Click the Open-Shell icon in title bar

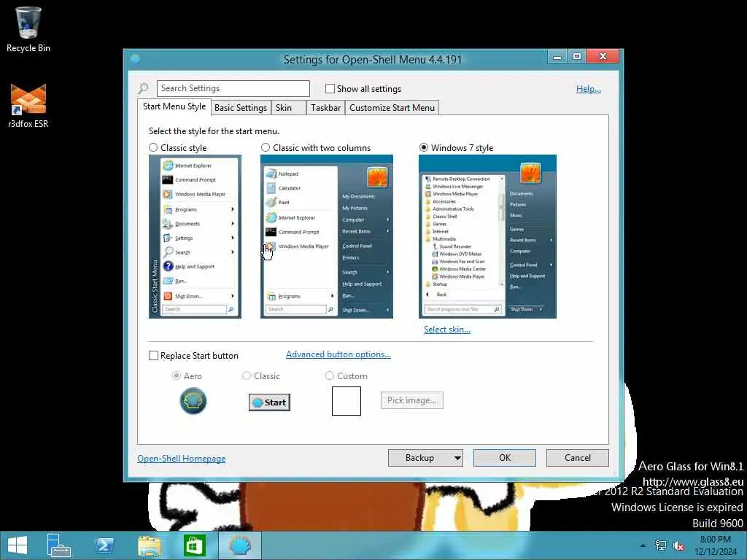click(x=135, y=58)
